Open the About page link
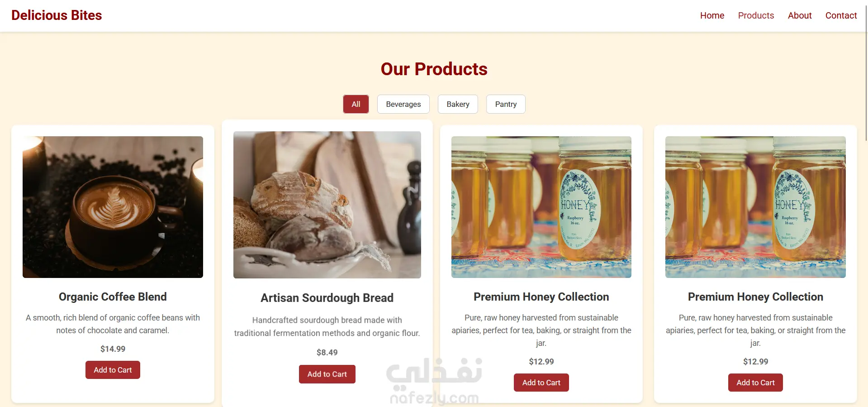Viewport: 868px width, 407px height. 800,15
